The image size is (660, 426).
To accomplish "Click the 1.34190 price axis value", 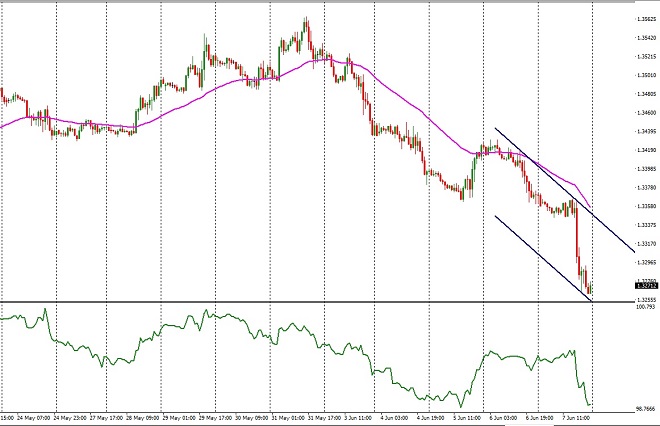I will pos(647,150).
